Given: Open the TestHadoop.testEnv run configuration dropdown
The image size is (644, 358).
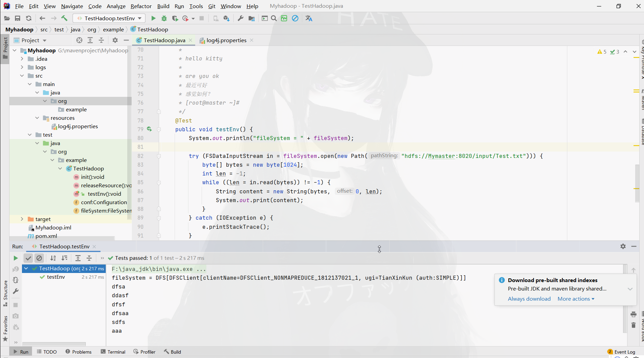Looking at the screenshot, I should pyautogui.click(x=138, y=18).
